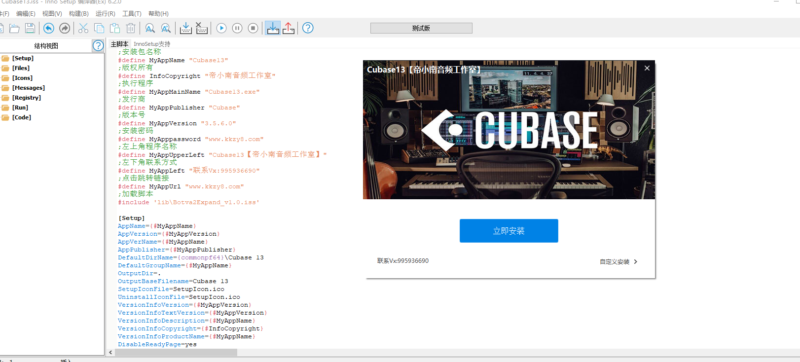
Task: Save the script with the floppy disk icon
Action: point(30,28)
